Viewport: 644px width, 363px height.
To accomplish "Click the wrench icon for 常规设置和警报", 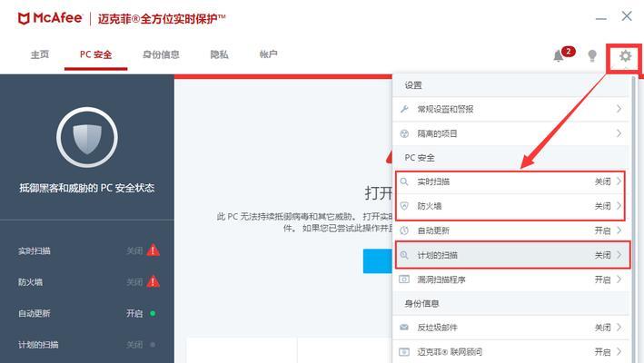I will 404,109.
